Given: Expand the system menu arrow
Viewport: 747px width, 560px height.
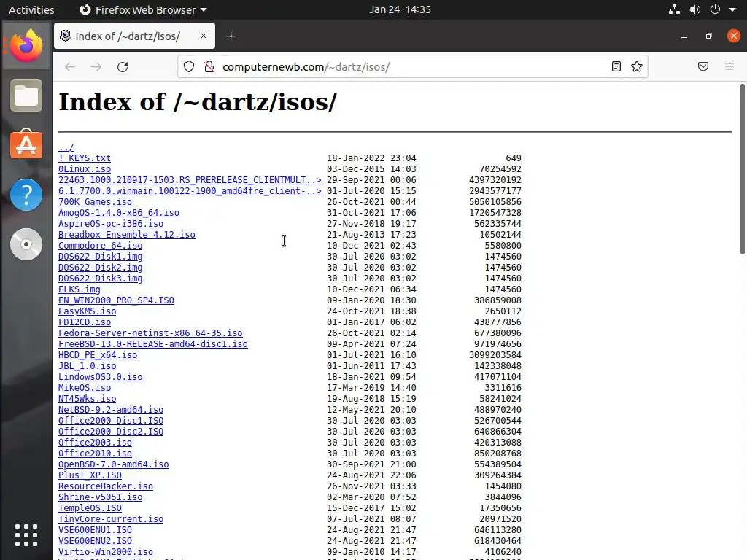Looking at the screenshot, I should 732,10.
